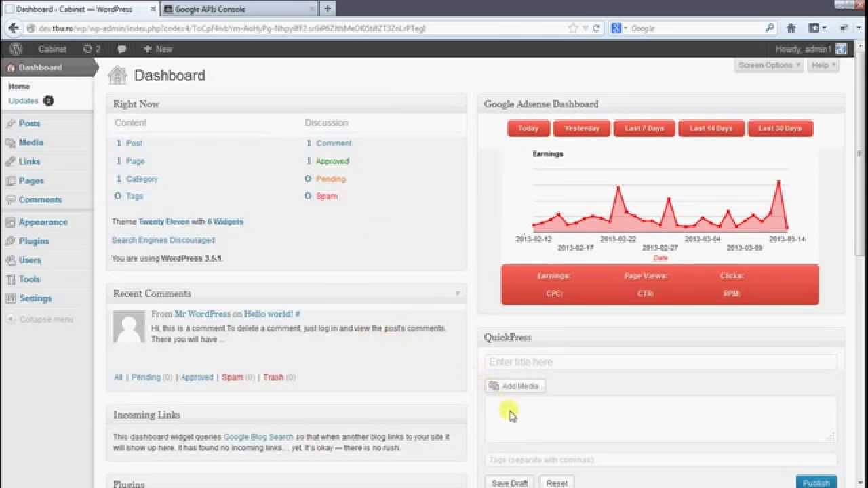Viewport: 868px width, 488px height.
Task: Click the browser address bar
Action: tap(298, 28)
